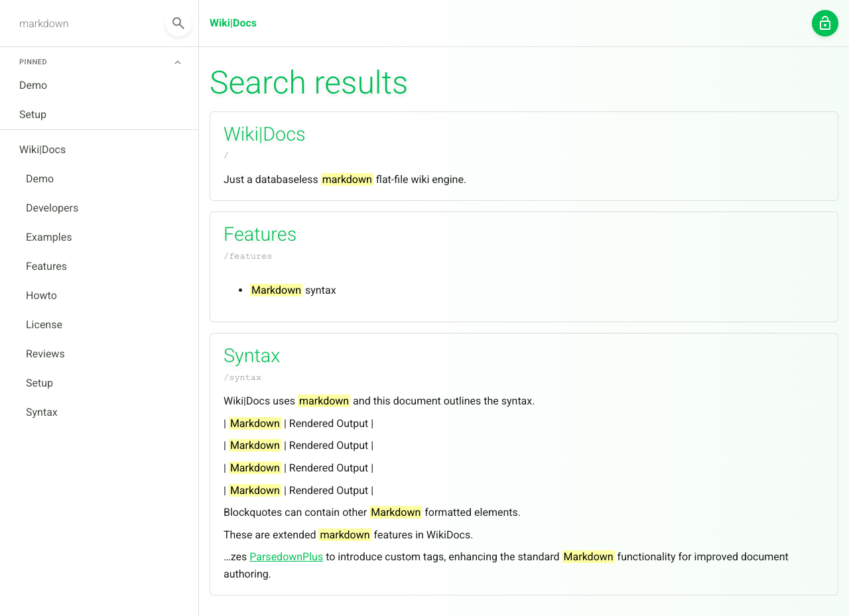The image size is (849, 616).
Task: Open pinned Demo page
Action: [33, 86]
